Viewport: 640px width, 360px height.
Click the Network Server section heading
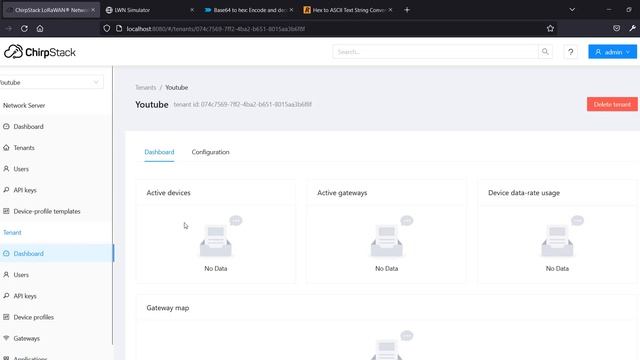click(x=24, y=105)
